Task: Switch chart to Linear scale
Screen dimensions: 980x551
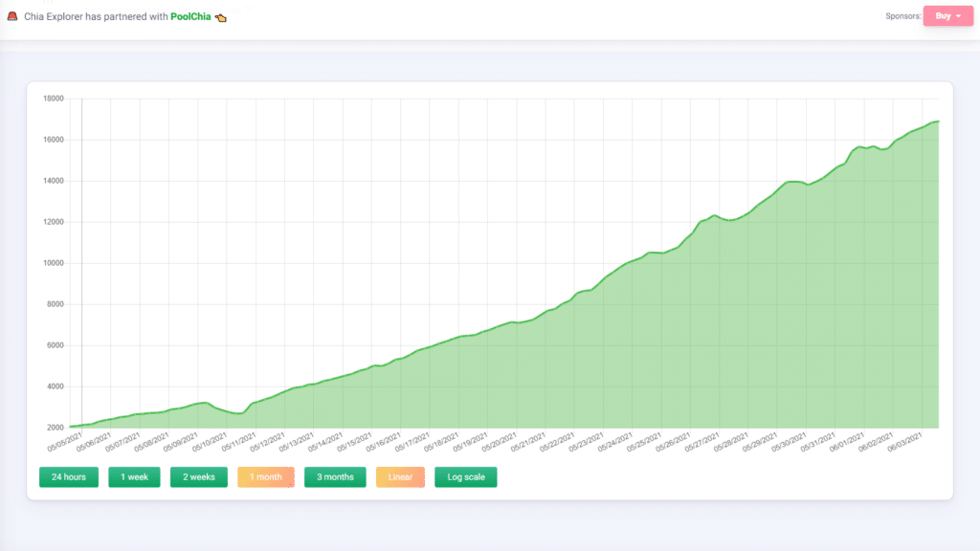Action: click(x=400, y=477)
